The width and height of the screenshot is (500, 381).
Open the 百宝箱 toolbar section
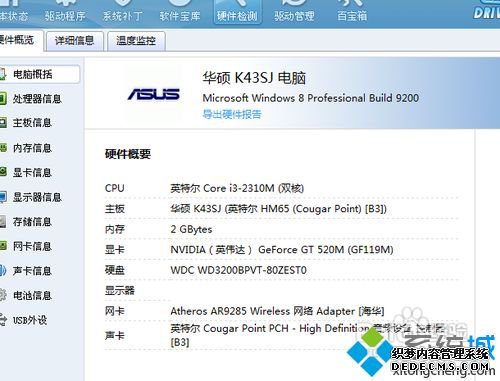tap(352, 13)
